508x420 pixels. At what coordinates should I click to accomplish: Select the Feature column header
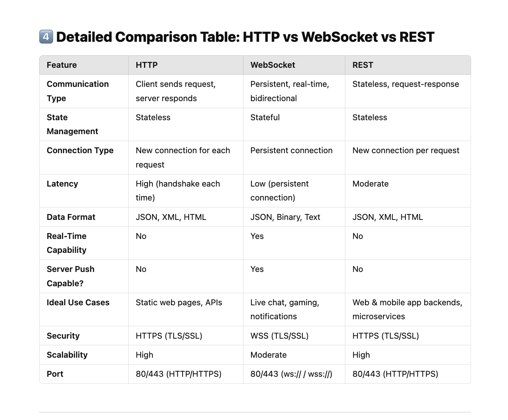pos(62,65)
